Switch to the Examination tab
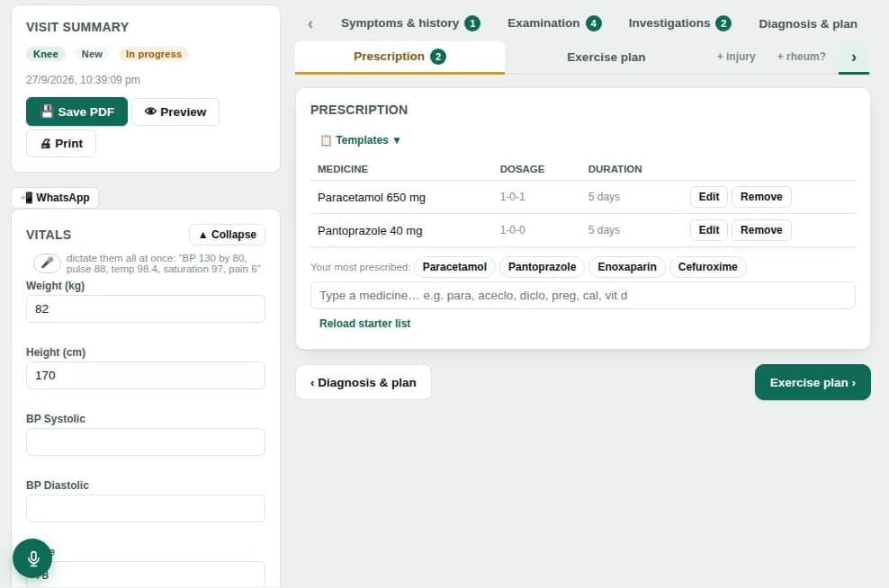 click(554, 23)
